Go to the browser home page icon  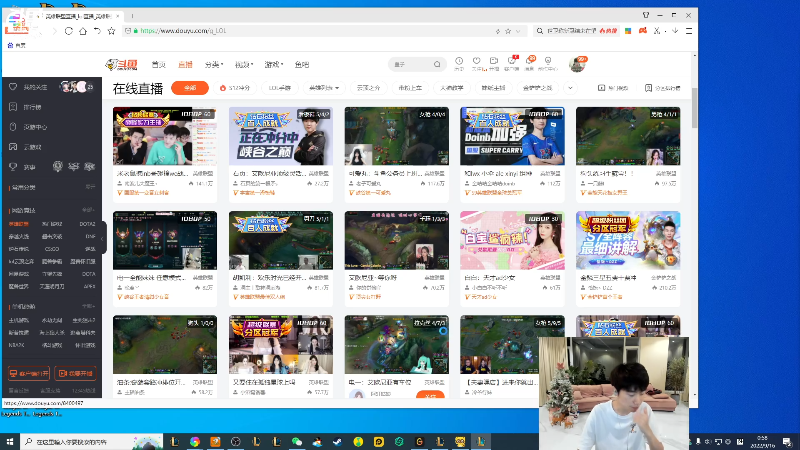pos(83,31)
